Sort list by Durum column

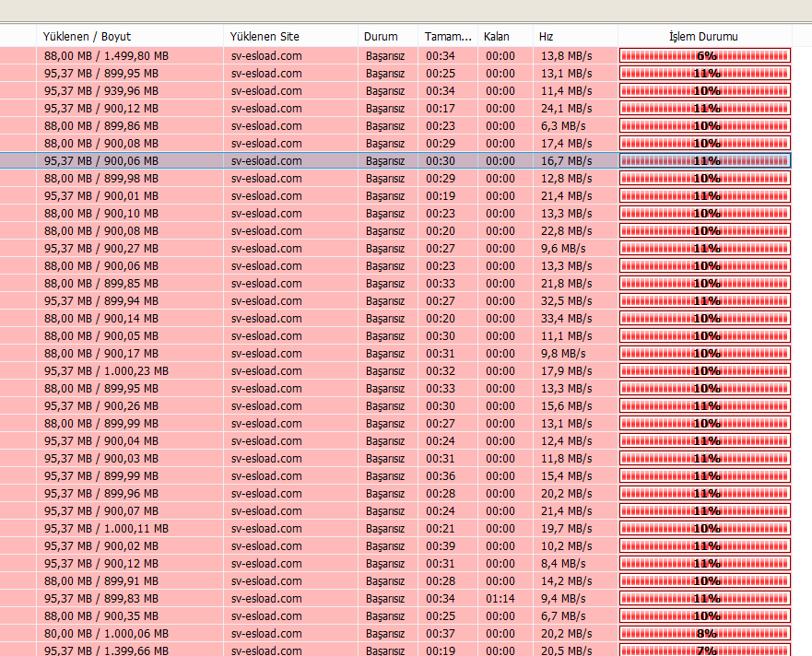pos(388,36)
